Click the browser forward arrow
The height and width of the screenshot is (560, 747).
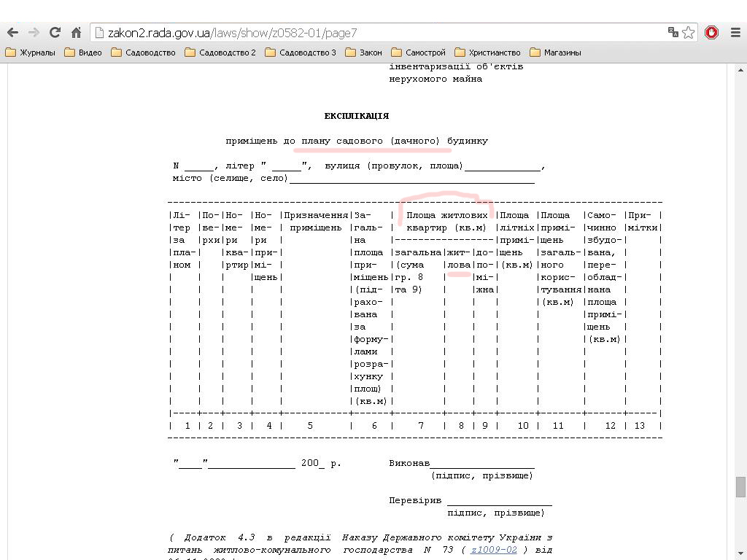34,32
